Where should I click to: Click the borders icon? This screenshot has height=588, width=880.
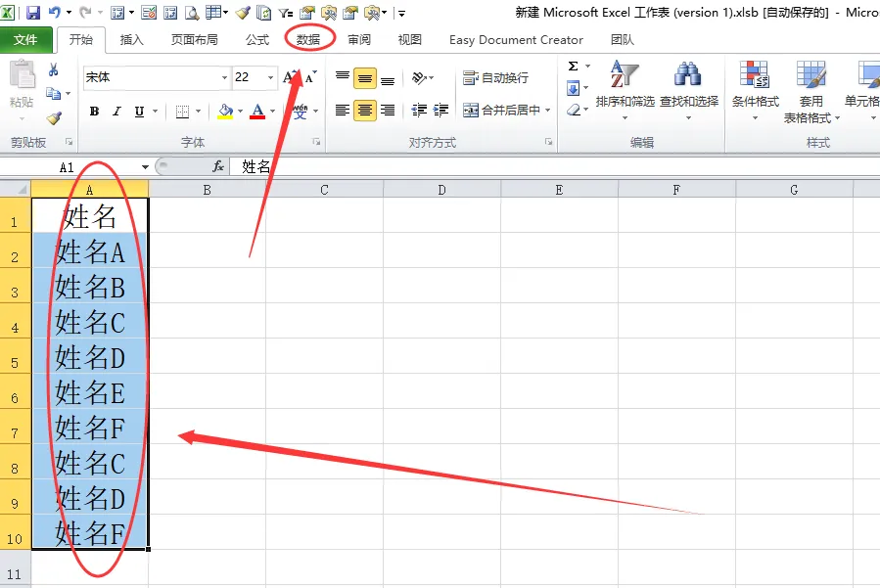(x=182, y=112)
